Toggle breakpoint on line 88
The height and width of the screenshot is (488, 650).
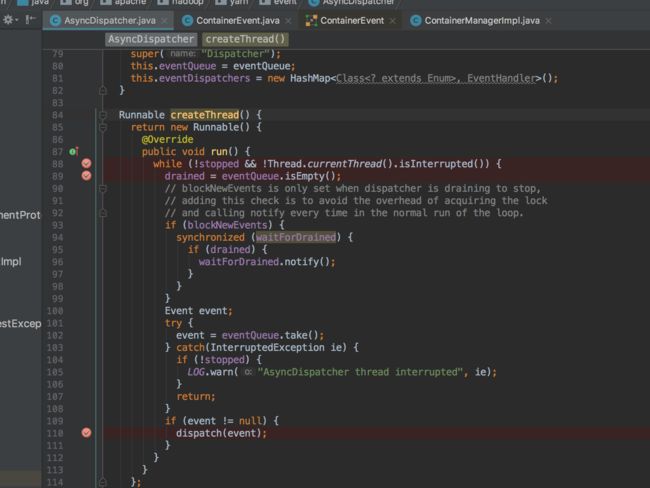point(86,163)
